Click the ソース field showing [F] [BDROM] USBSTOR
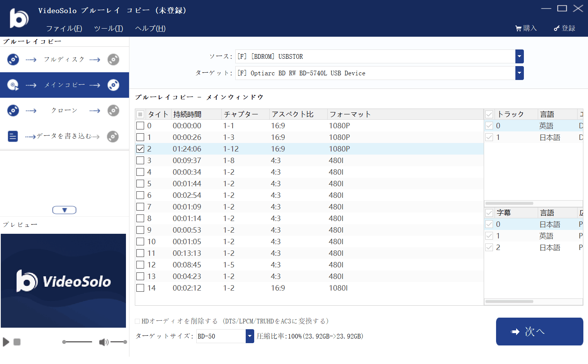Image resolution: width=588 pixels, height=364 pixels. pos(375,56)
